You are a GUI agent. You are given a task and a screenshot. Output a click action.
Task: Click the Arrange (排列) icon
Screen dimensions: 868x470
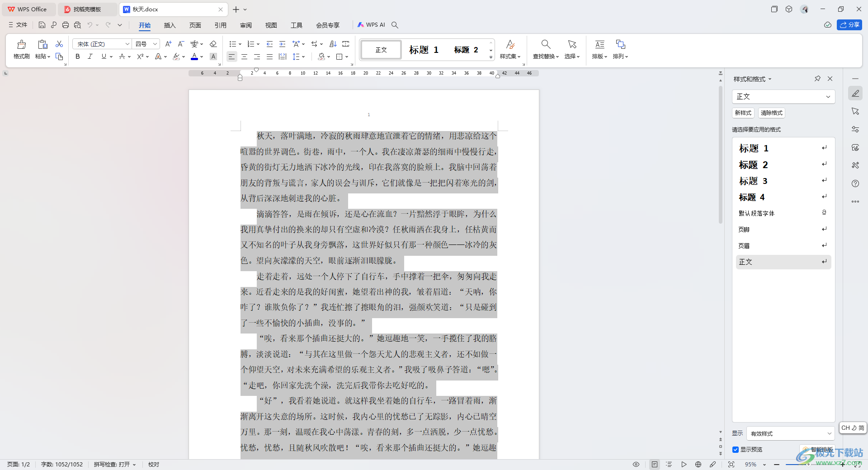click(x=620, y=44)
